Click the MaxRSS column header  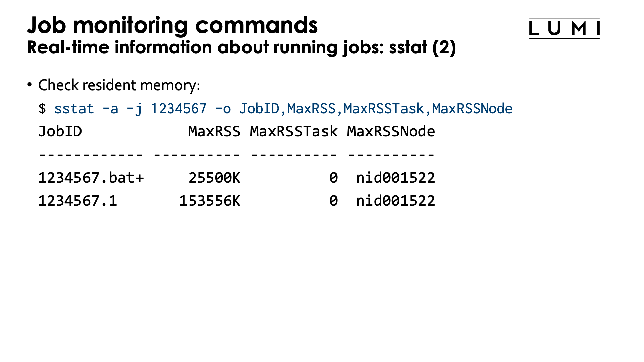click(215, 131)
